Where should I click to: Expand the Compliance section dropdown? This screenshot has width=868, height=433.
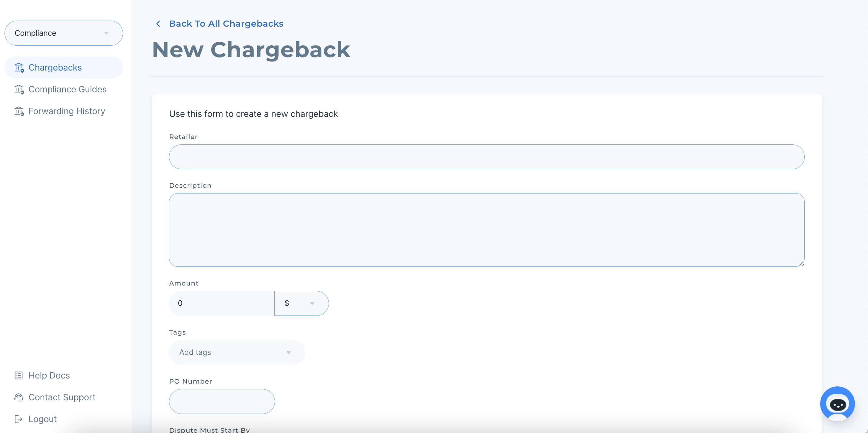click(x=64, y=33)
